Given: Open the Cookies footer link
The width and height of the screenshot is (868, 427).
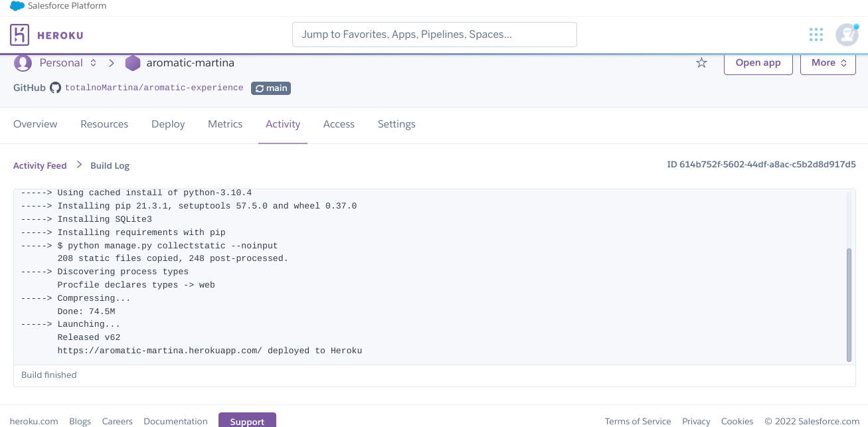Looking at the screenshot, I should click(737, 421).
